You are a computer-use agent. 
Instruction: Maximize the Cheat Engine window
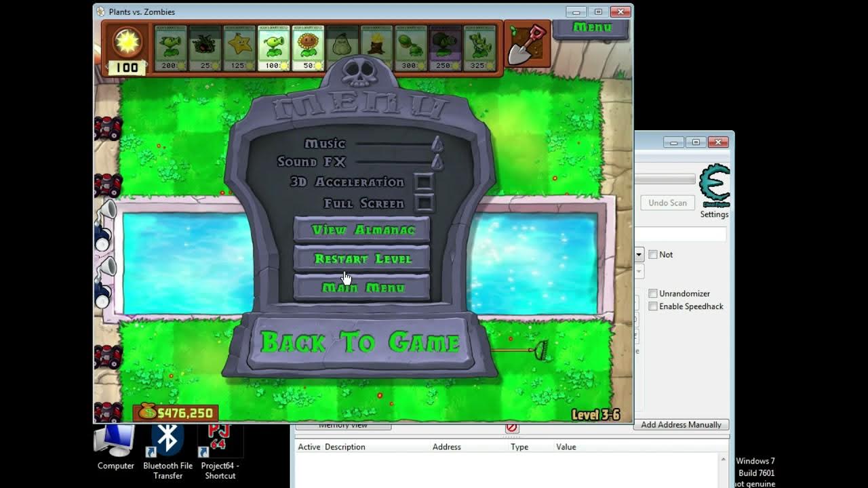pos(696,142)
